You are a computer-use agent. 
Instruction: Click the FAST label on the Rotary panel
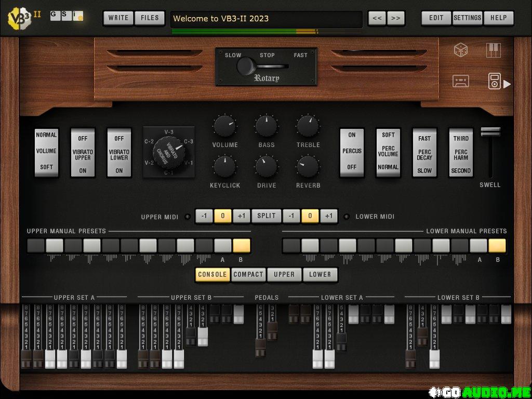(x=301, y=55)
